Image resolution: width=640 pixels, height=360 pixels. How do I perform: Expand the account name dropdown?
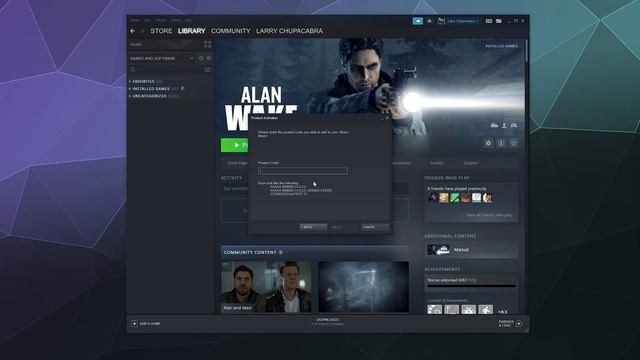[463, 21]
